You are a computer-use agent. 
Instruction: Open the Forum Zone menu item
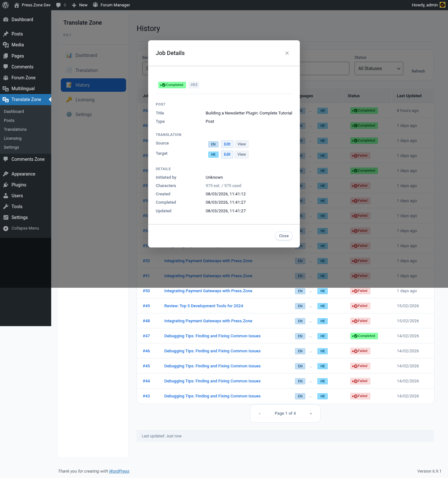26,78
